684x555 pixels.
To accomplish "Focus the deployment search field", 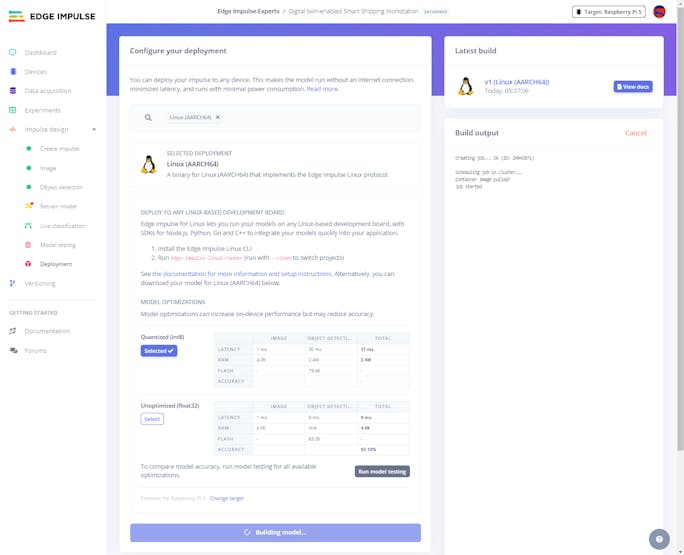I will point(275,117).
